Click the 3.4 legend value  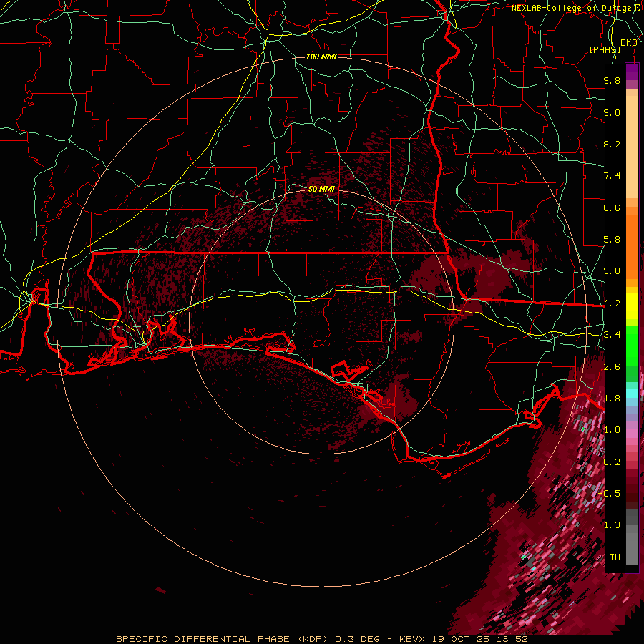pos(612,335)
